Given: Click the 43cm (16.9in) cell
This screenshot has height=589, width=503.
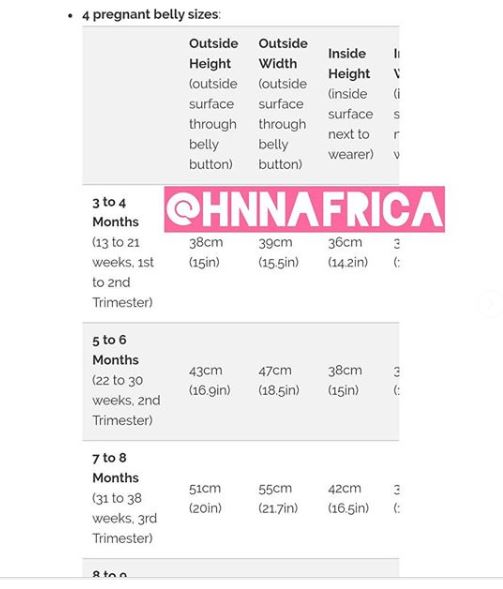Looking at the screenshot, I should 210,380.
